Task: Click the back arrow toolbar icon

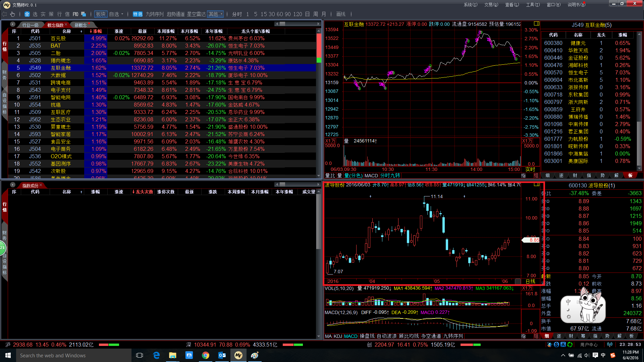Action: [x=4, y=14]
